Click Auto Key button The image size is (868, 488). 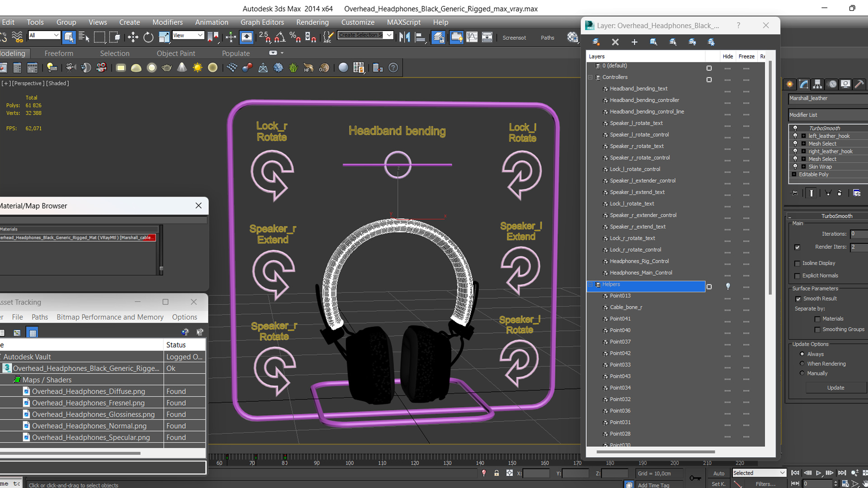point(719,474)
